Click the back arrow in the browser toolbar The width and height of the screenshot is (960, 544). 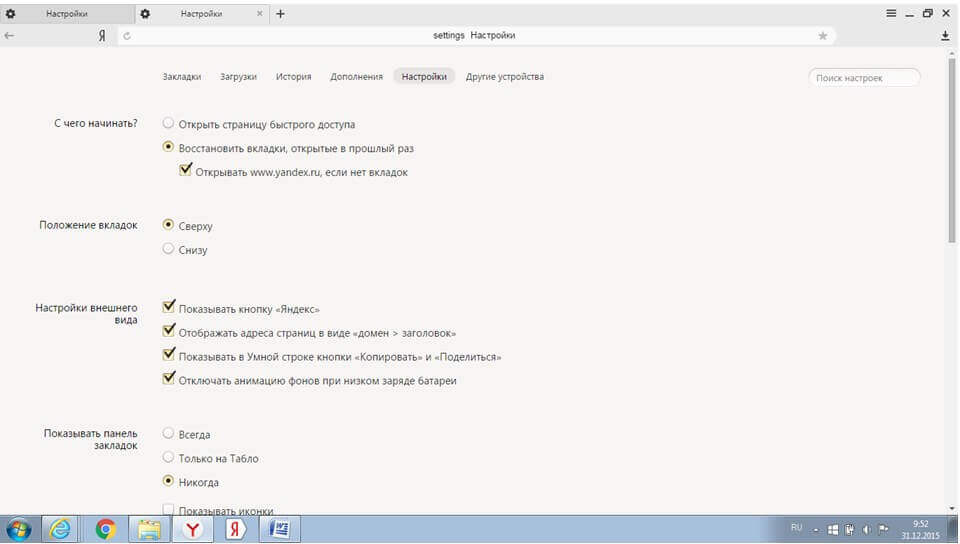pos(9,35)
